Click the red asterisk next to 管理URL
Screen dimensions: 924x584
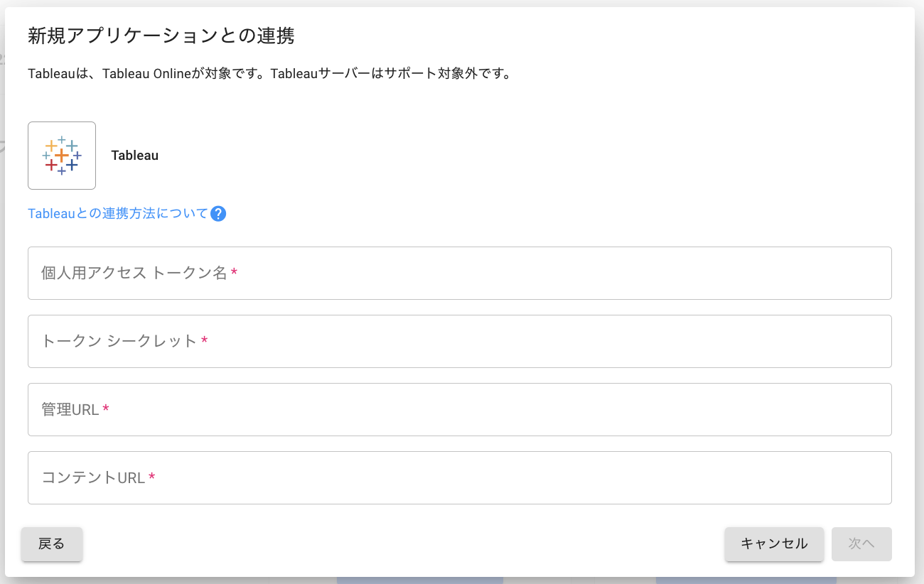(x=106, y=410)
